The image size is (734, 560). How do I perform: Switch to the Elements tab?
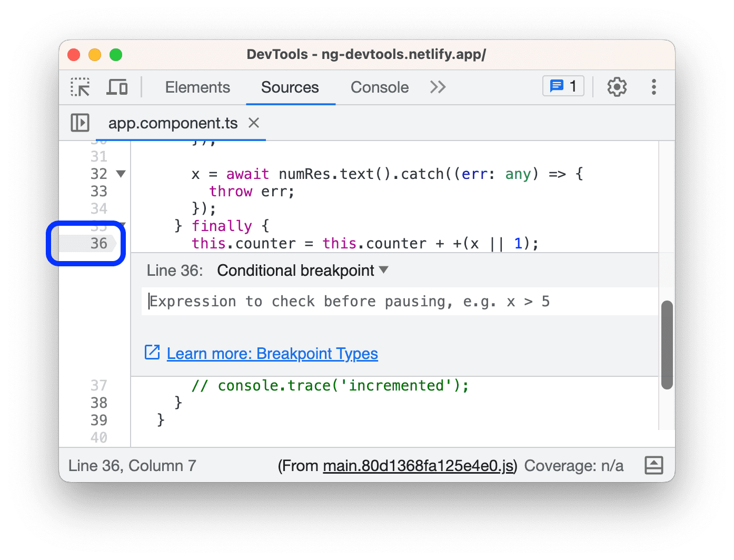(x=197, y=87)
